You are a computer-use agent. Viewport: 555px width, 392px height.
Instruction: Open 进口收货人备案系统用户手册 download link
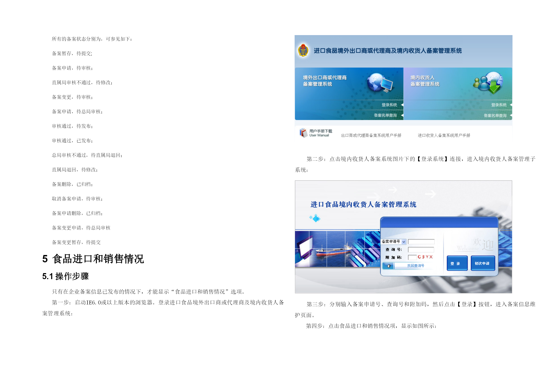point(444,135)
